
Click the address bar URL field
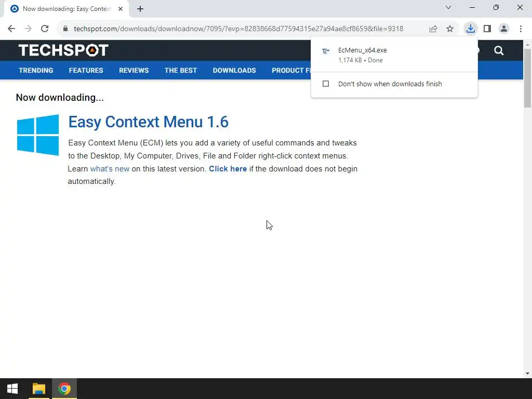click(238, 29)
